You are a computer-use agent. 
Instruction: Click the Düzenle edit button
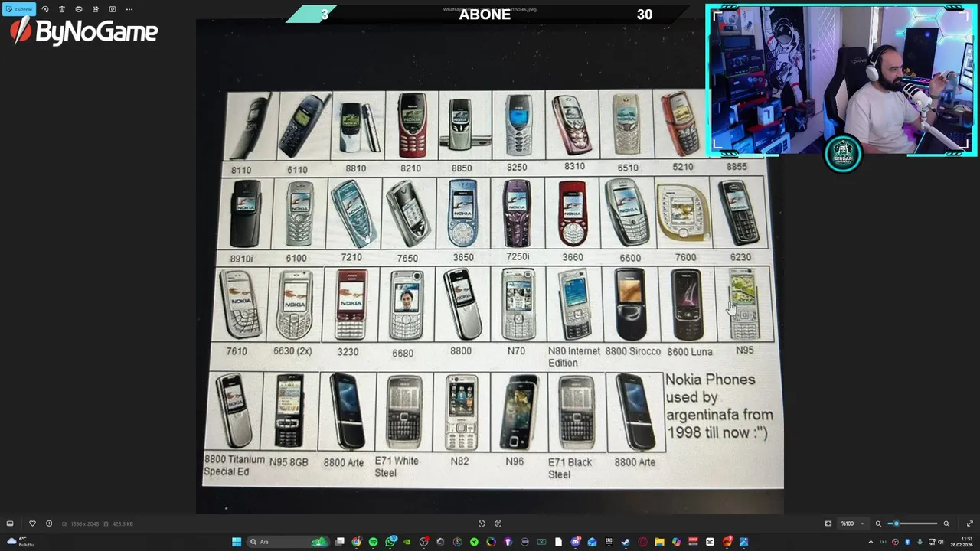(18, 9)
